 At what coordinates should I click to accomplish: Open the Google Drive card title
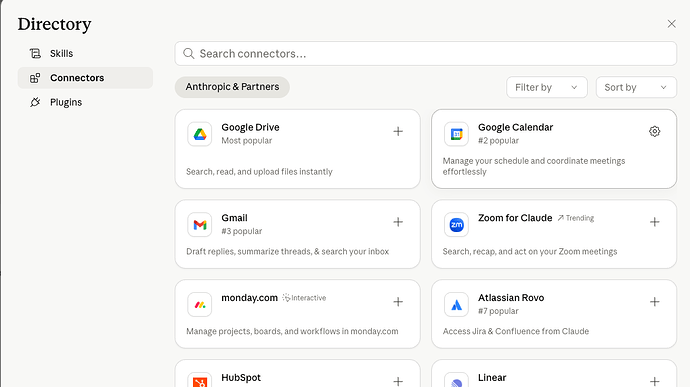pos(250,127)
